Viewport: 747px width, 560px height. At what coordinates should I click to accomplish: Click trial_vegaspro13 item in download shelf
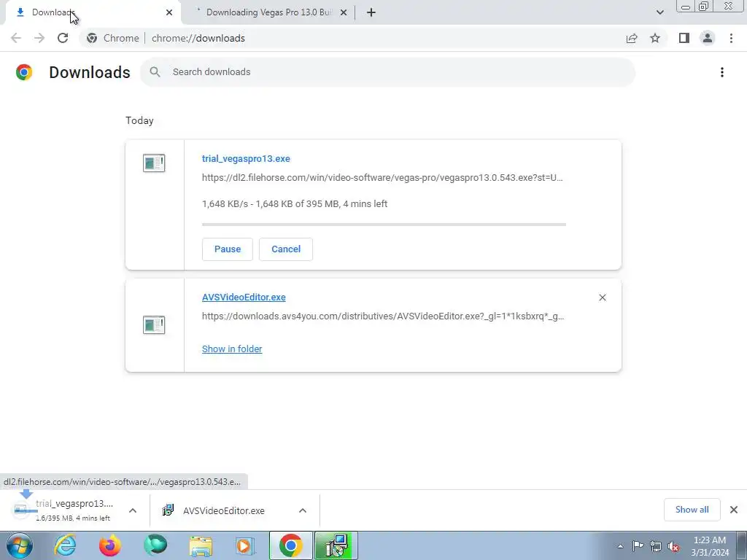tap(64, 510)
